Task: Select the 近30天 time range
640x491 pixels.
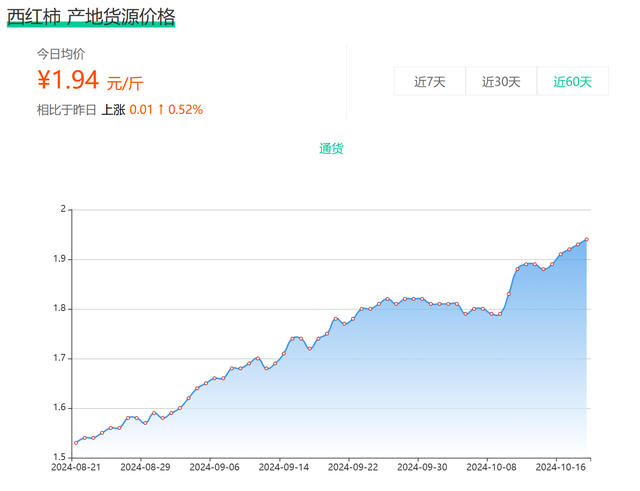Action: tap(501, 81)
